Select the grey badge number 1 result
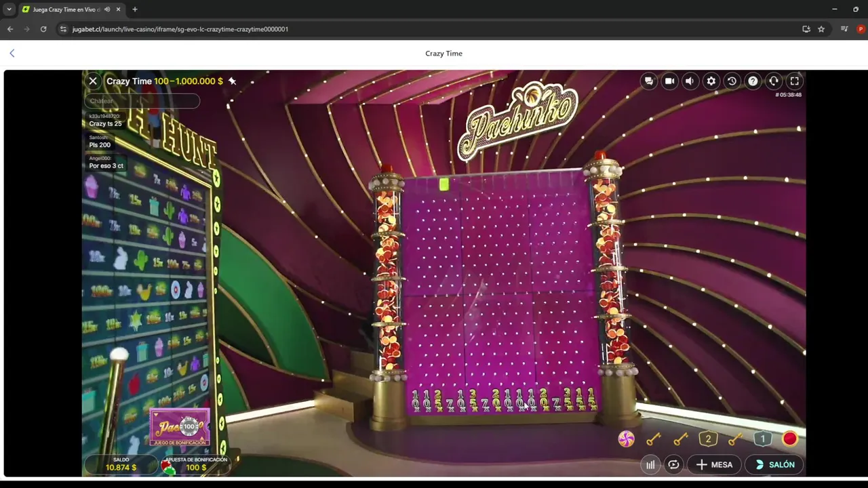Screen dimensions: 868x488 click(x=762, y=439)
